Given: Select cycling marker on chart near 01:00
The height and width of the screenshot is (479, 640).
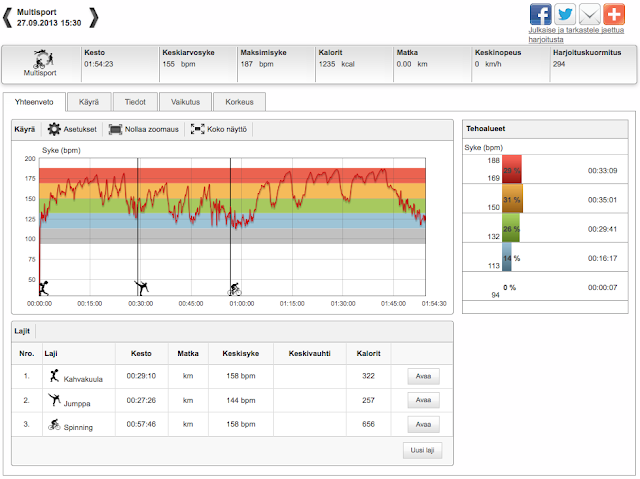Looking at the screenshot, I should [x=234, y=289].
